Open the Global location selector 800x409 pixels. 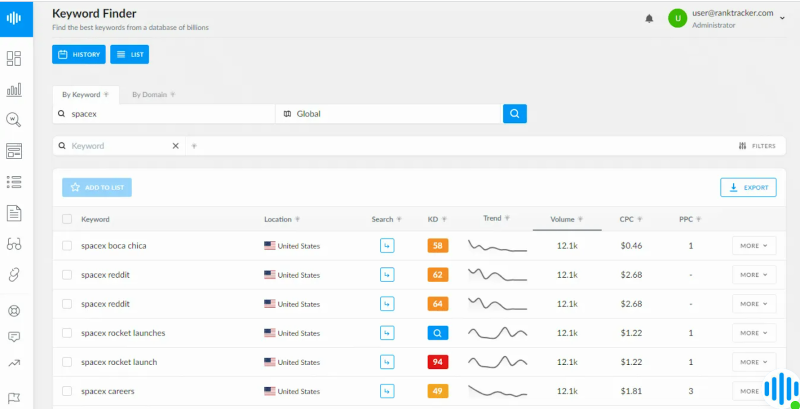coord(389,114)
